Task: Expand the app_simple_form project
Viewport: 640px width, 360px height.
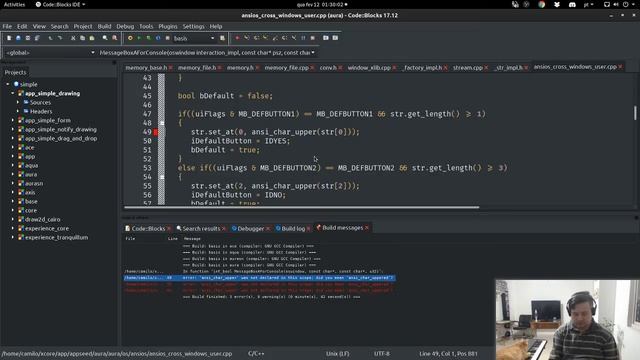Action: click(x=13, y=120)
